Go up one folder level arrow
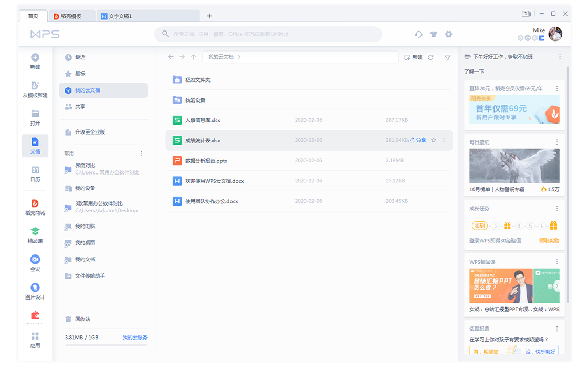Image resolution: width=588 pixels, height=368 pixels. [194, 57]
